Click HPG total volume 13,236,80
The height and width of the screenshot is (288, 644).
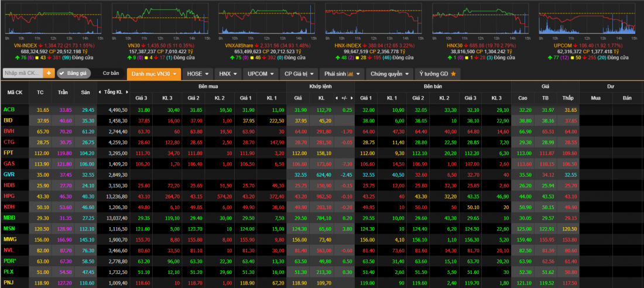[118, 196]
